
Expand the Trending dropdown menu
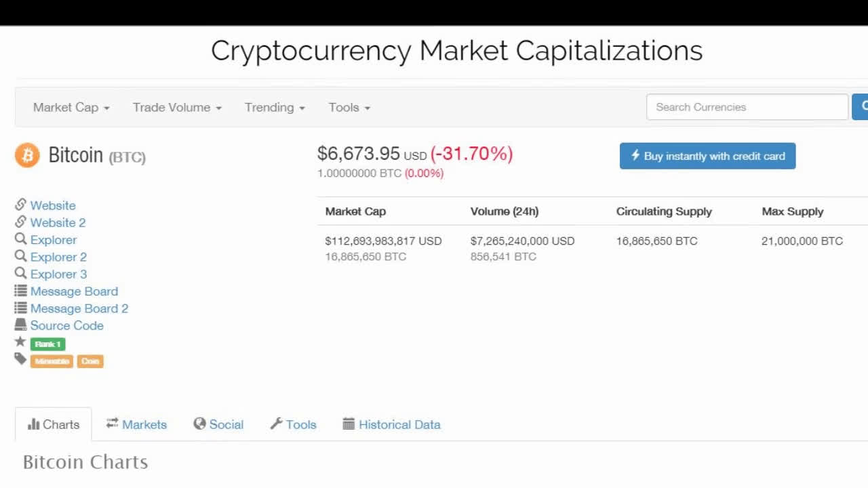(x=275, y=107)
